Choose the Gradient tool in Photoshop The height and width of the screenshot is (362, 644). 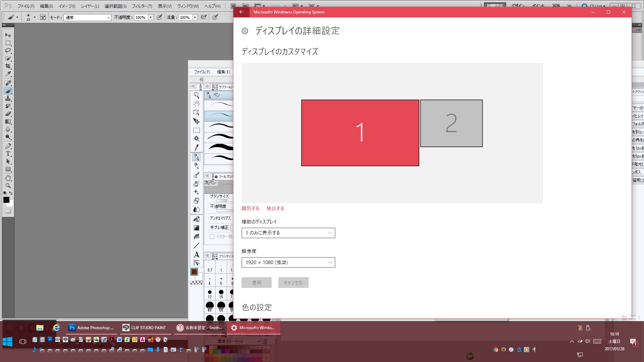tap(8, 121)
